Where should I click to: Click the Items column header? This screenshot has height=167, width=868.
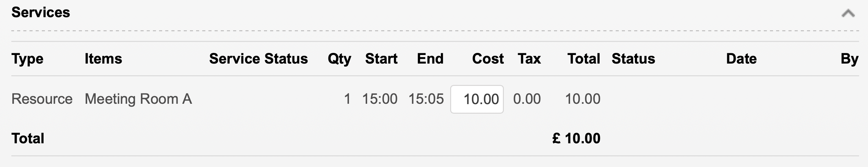[104, 59]
